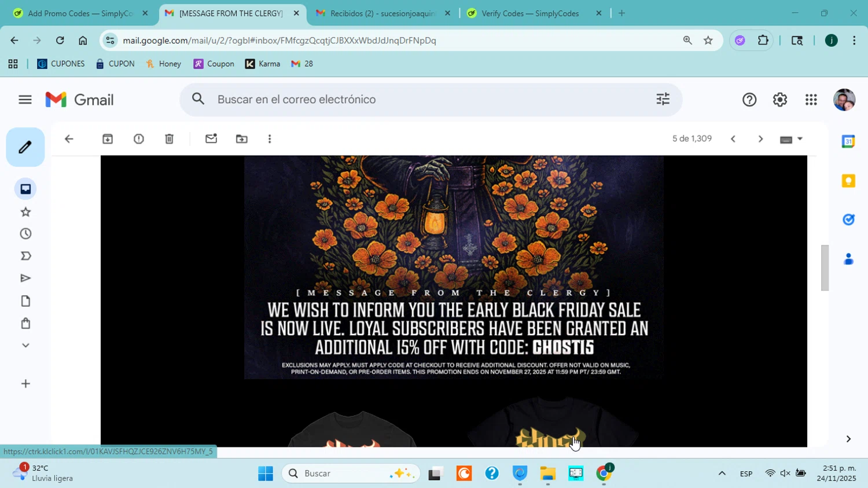
Task: Open Google Tasks side panel
Action: (x=848, y=219)
